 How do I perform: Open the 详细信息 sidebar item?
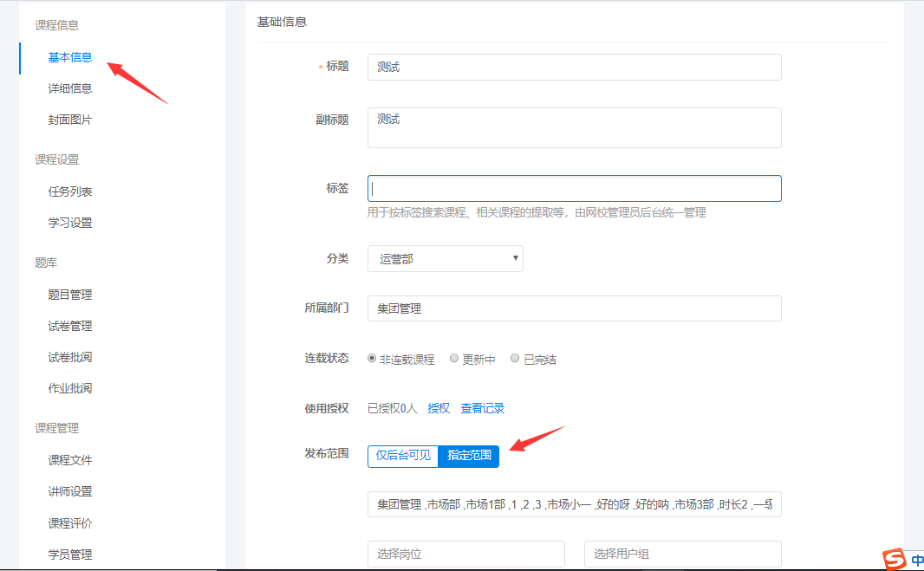[69, 88]
